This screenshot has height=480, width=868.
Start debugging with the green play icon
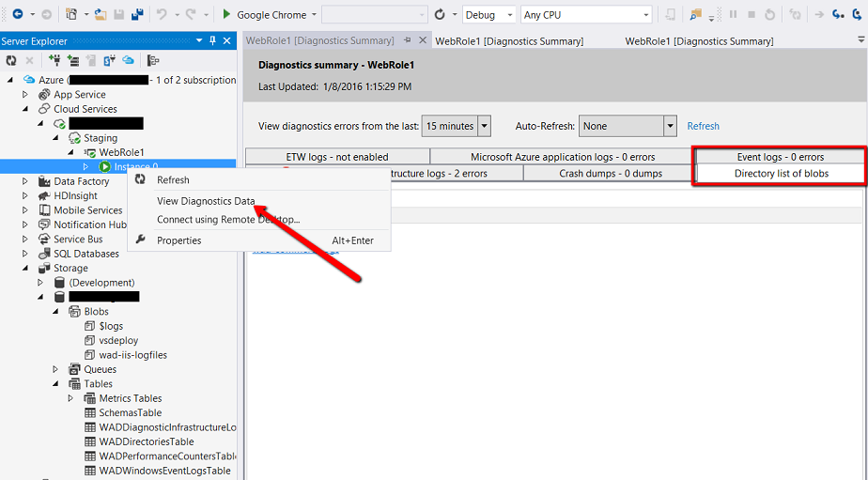pyautogui.click(x=225, y=14)
